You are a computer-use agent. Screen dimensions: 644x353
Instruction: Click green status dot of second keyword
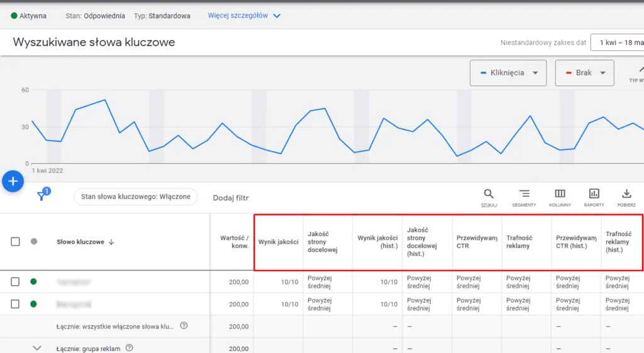[34, 304]
